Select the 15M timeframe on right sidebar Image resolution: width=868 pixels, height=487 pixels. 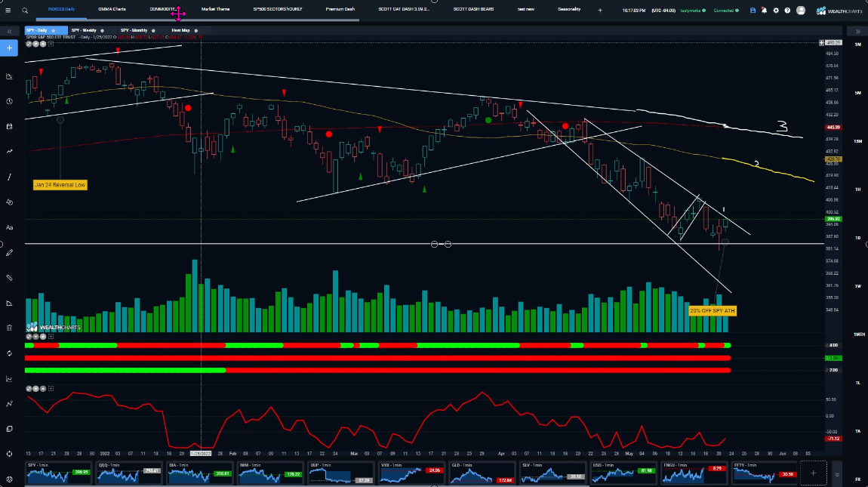[x=858, y=141]
